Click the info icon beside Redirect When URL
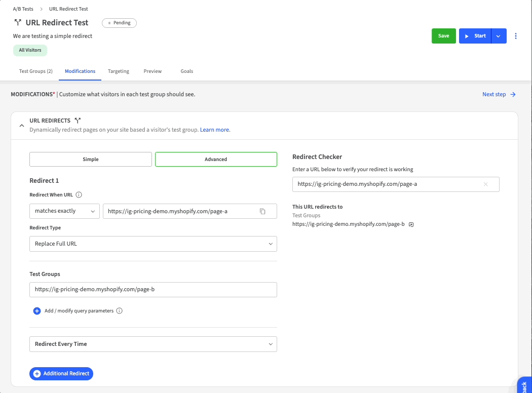This screenshot has width=532, height=393. 79,195
